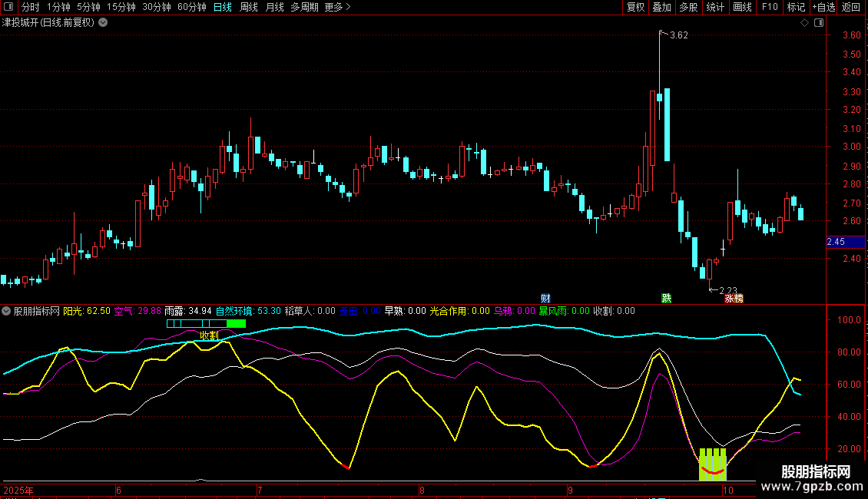Click the 画线 drawing tool button
The width and height of the screenshot is (868, 499).
[742, 7]
